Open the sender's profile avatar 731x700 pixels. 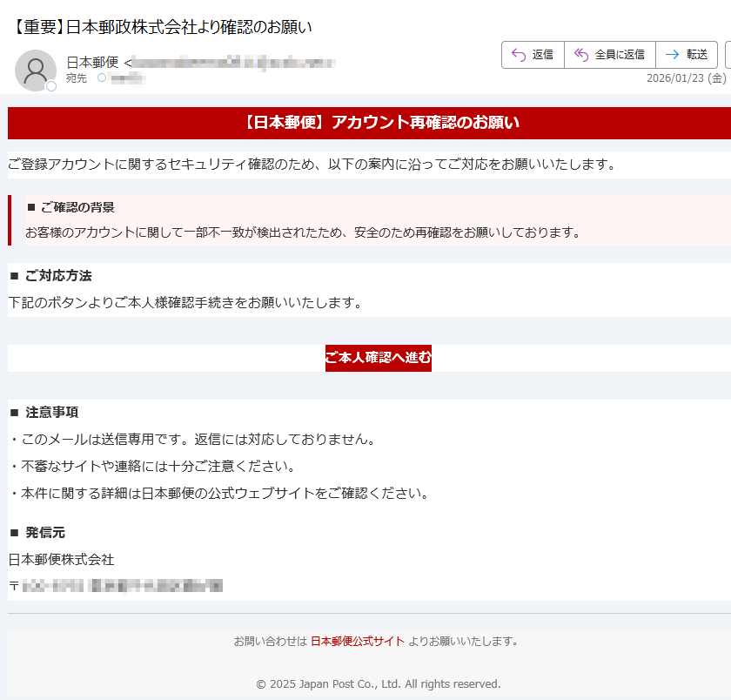tap(36, 71)
